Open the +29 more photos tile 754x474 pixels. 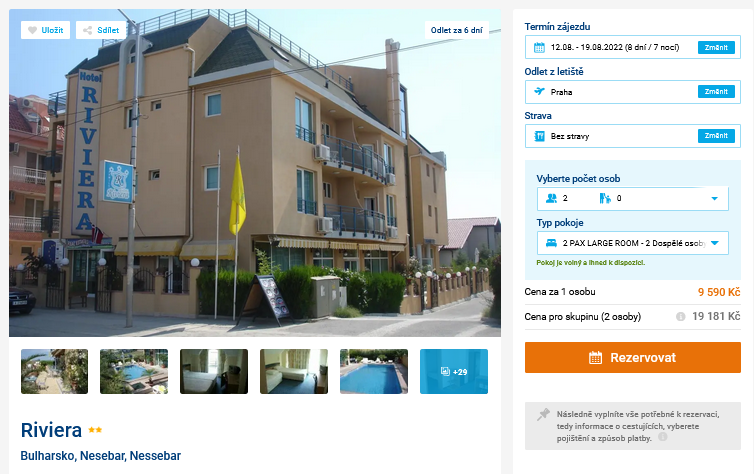(x=453, y=371)
